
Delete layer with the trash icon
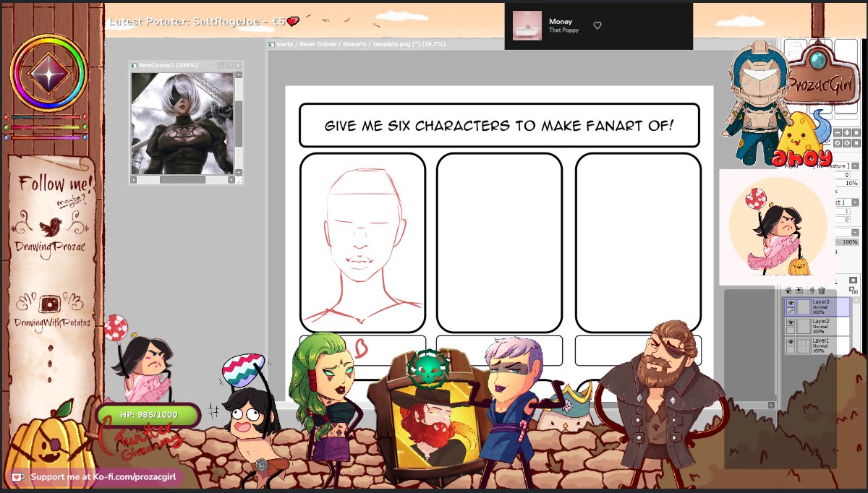pos(822,291)
